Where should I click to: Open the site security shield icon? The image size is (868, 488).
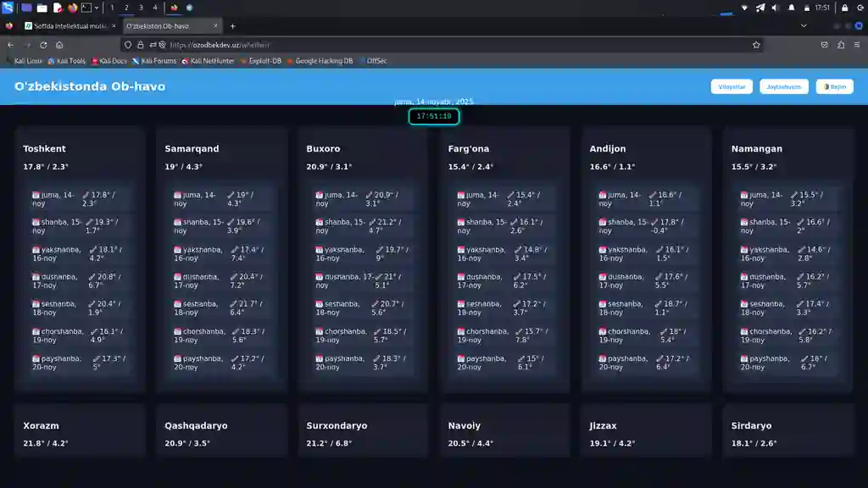point(128,45)
